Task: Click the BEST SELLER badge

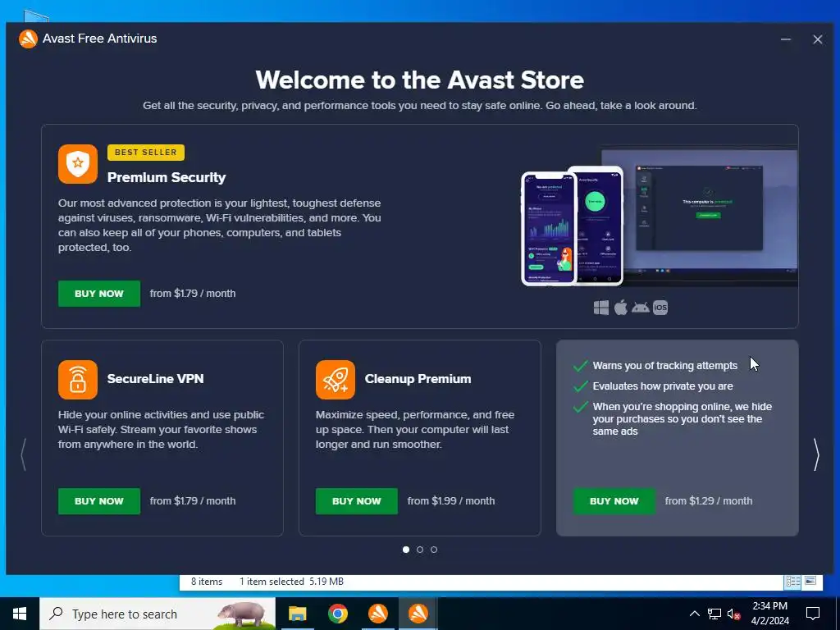Action: click(x=146, y=152)
